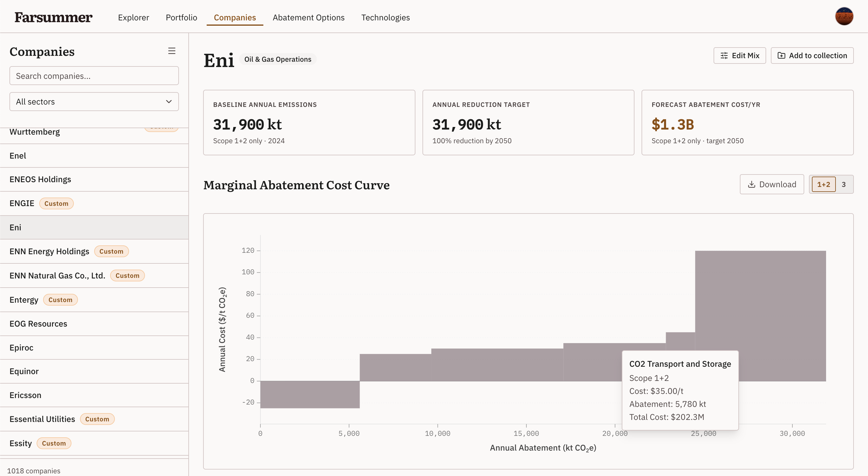Switch to Scope 3 toggle

coord(843,184)
